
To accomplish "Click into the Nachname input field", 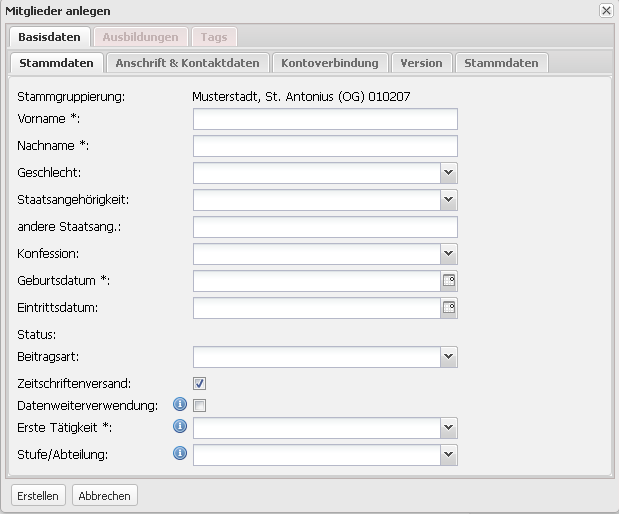I will tap(325, 147).
